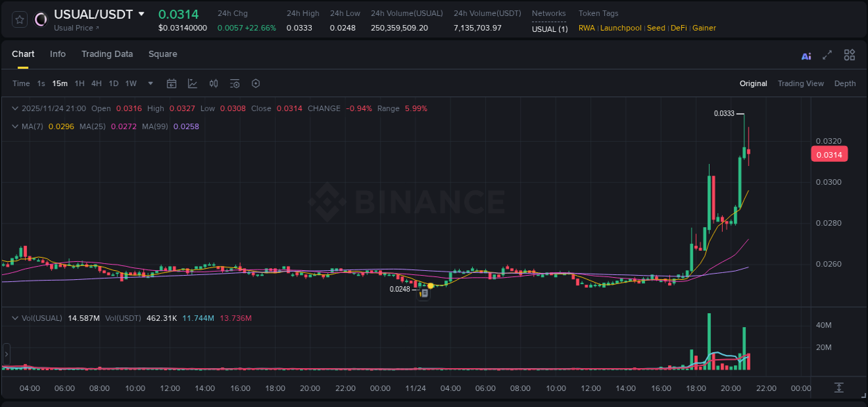Screen dimensions: 868x407
Task: Launch the Ai analysis feature
Action: pos(806,55)
